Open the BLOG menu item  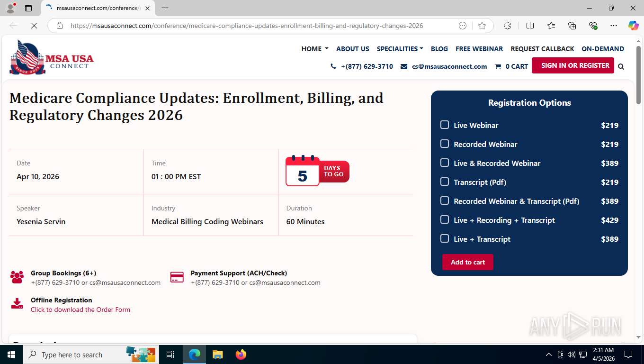pyautogui.click(x=439, y=49)
